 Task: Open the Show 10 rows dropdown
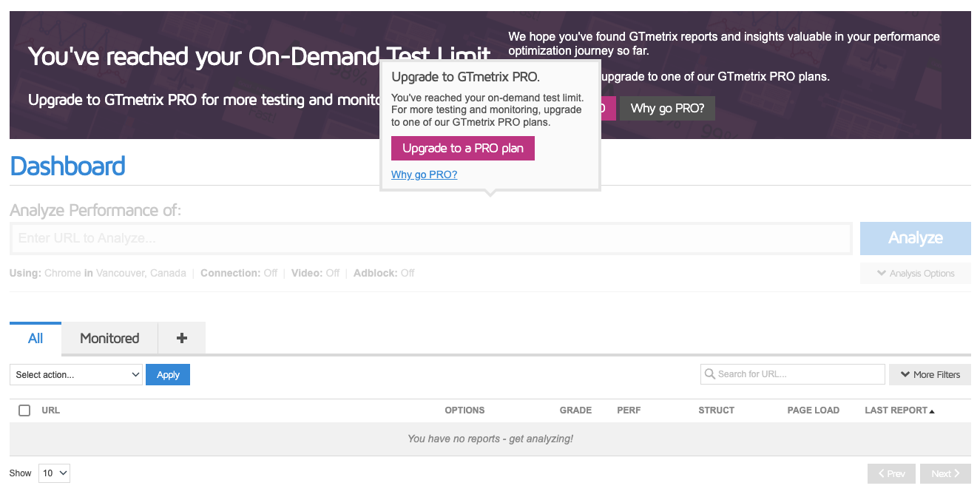click(54, 473)
